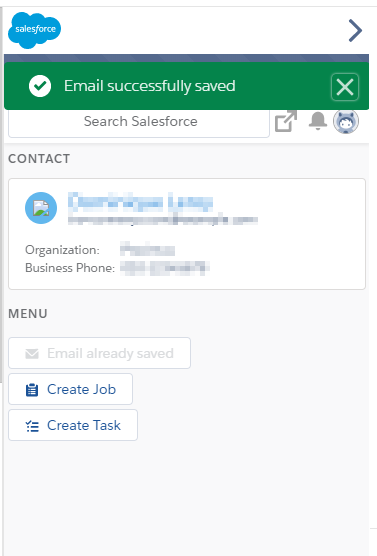
Task: Focus the Search Salesforce field
Action: [x=139, y=122]
